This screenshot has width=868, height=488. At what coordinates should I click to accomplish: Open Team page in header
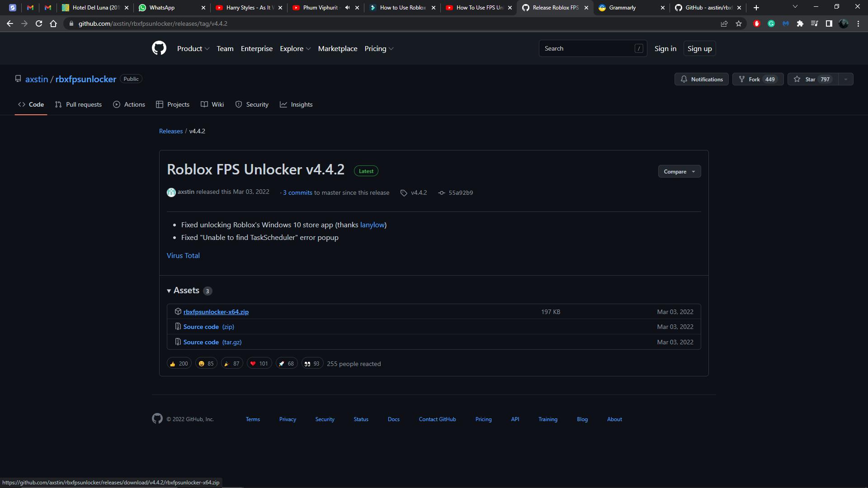click(225, 48)
